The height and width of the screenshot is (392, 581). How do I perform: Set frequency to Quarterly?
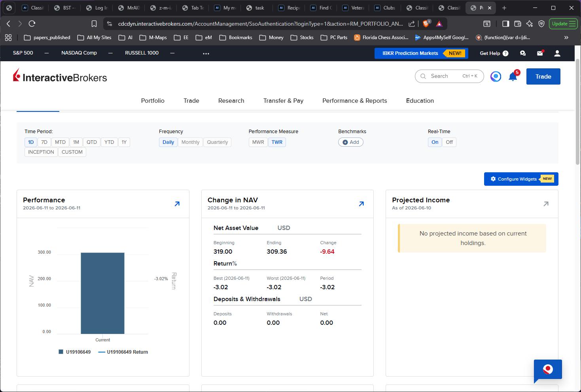click(x=218, y=142)
